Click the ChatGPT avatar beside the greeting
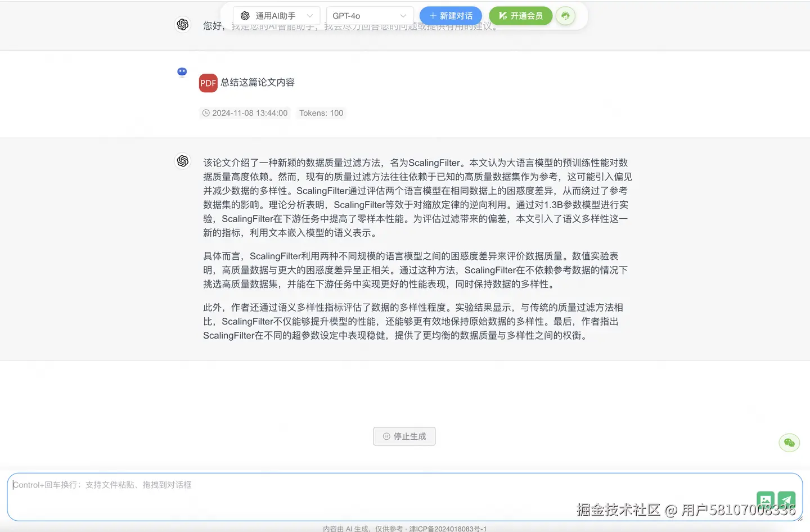The width and height of the screenshot is (810, 532). tap(182, 25)
